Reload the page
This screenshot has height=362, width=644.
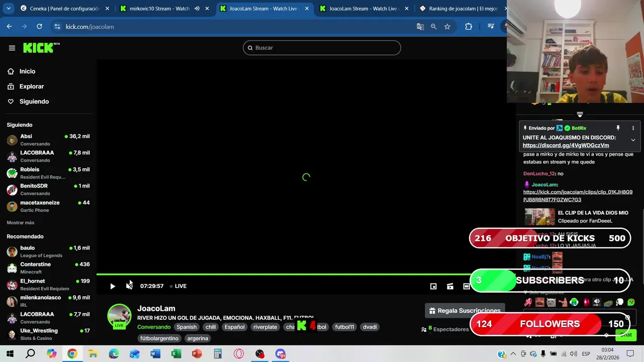[x=39, y=27]
